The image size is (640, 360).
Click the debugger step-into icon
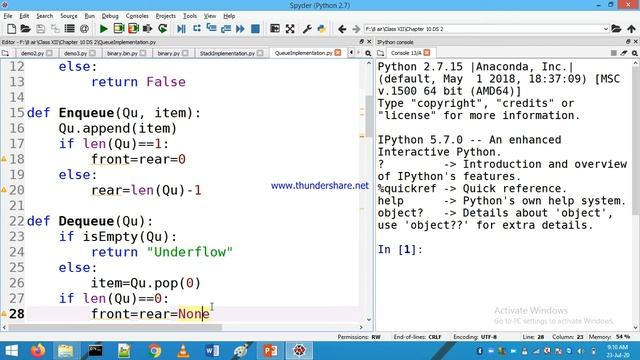pyautogui.click(x=211, y=29)
